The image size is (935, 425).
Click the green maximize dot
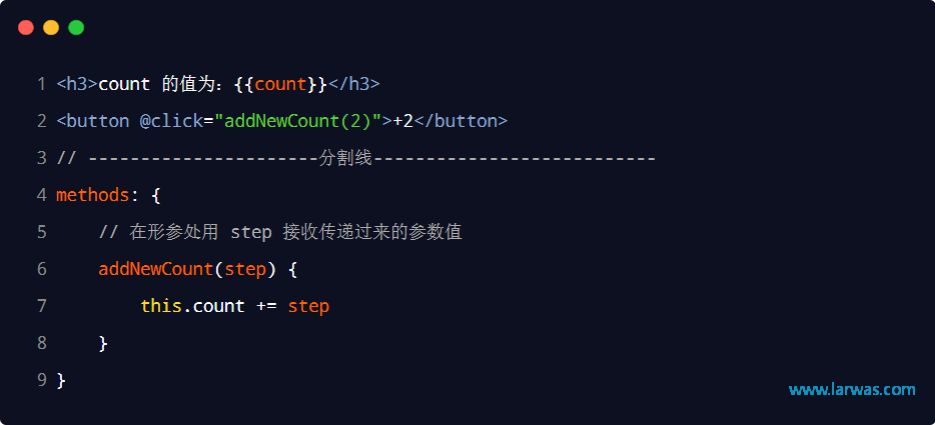76,27
